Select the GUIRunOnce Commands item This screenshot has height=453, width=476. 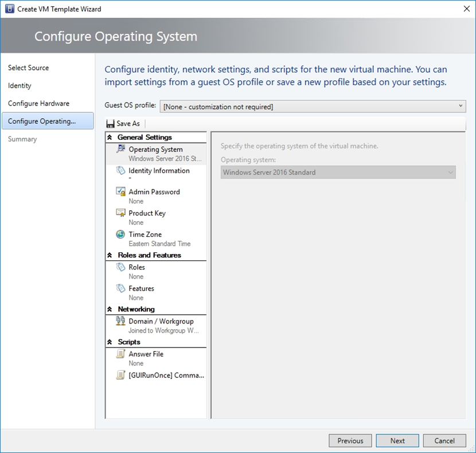(x=166, y=375)
